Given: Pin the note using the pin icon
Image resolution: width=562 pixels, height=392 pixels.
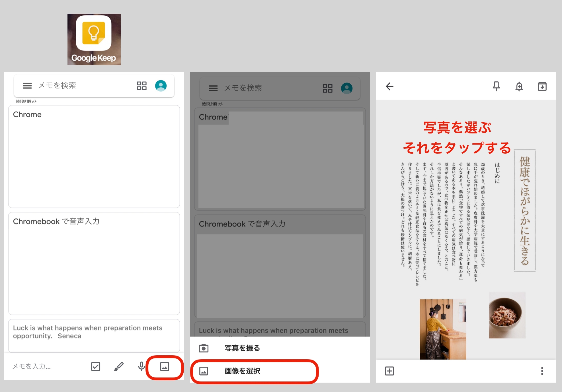Looking at the screenshot, I should 497,86.
